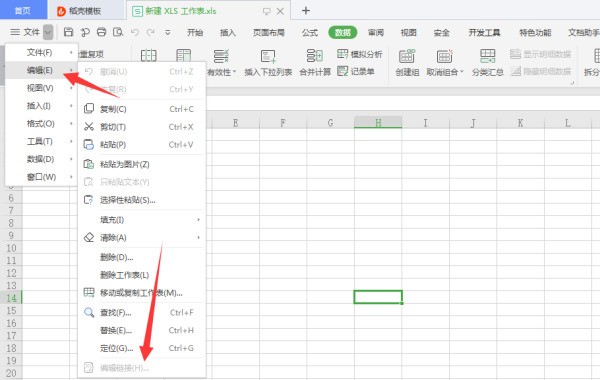This screenshot has width=600, height=380.
Task: Expand the 填充(I) fill submenu
Action: click(x=142, y=220)
